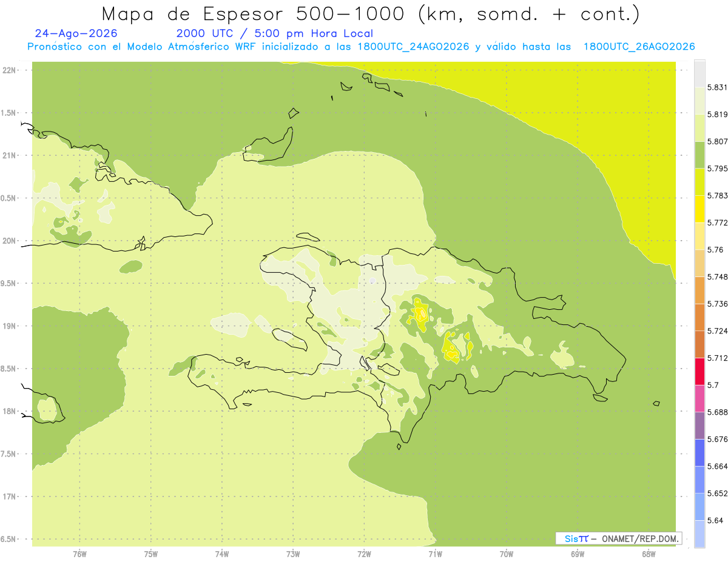Click the 20N latitude label
The image size is (728, 562).
[9, 241]
